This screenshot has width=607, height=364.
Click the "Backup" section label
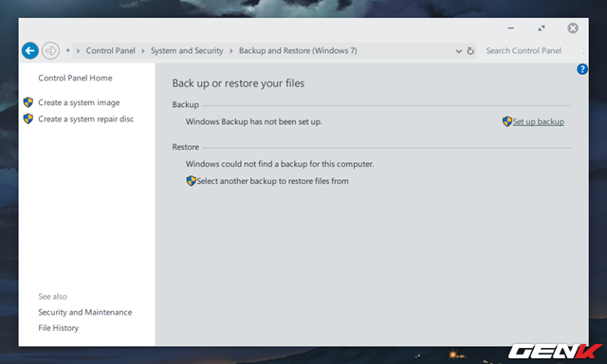click(x=186, y=104)
